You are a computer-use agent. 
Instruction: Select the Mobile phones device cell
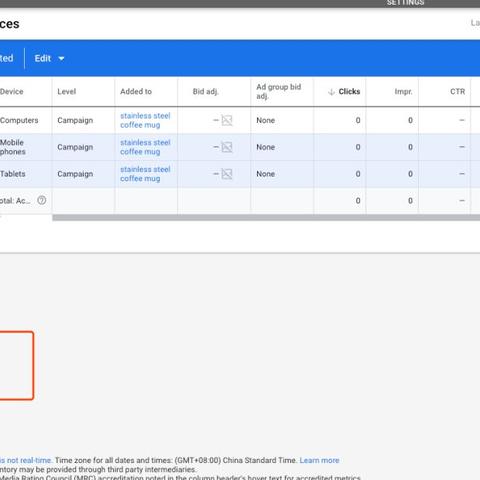click(x=13, y=147)
